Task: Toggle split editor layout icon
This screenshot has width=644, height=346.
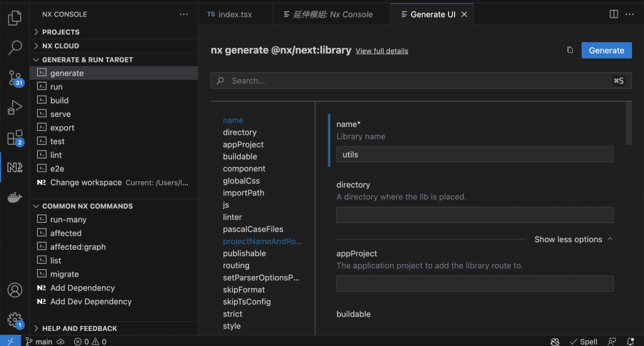Action: click(x=614, y=14)
